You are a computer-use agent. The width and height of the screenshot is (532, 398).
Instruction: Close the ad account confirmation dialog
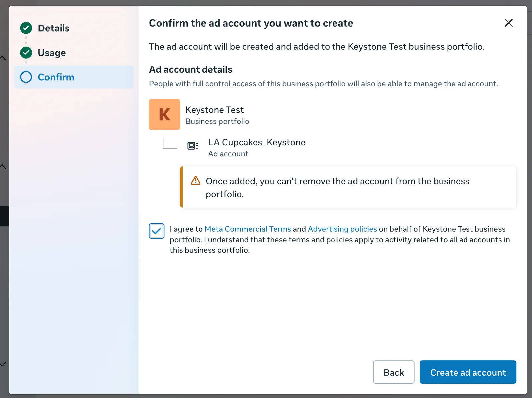[508, 23]
